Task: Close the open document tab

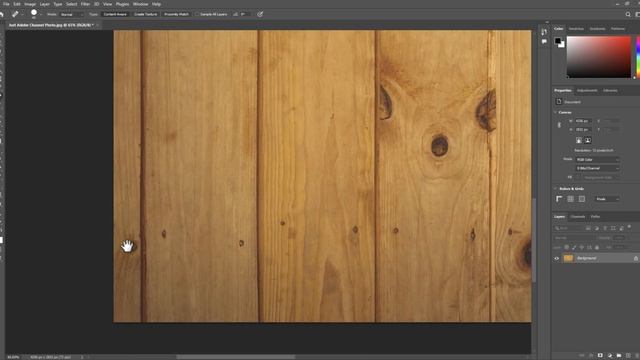Action: (x=98, y=25)
